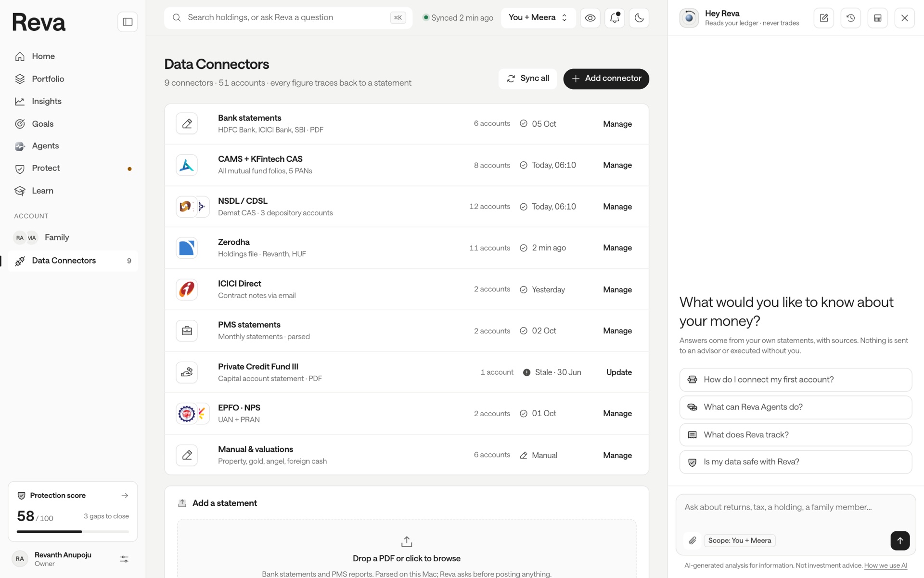Manage the PMS statements connector

click(617, 331)
